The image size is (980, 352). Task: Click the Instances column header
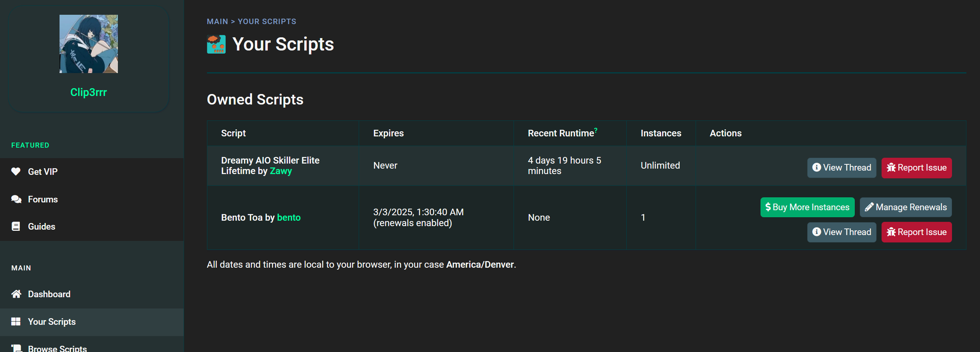click(661, 133)
